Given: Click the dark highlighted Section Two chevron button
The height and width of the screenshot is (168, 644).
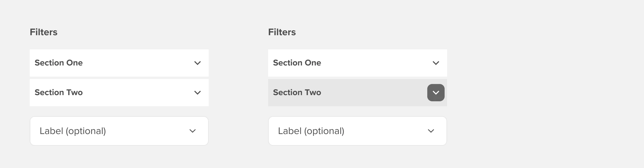Looking at the screenshot, I should [x=436, y=93].
